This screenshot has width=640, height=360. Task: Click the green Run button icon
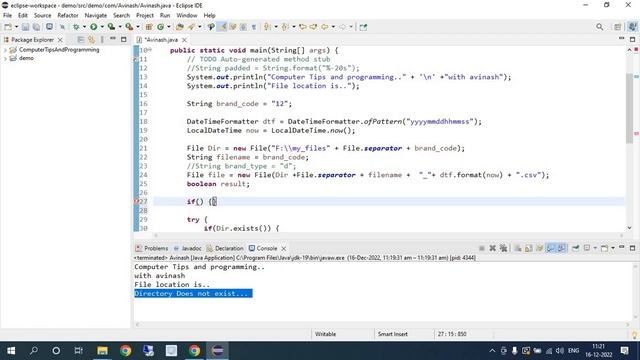click(93, 27)
